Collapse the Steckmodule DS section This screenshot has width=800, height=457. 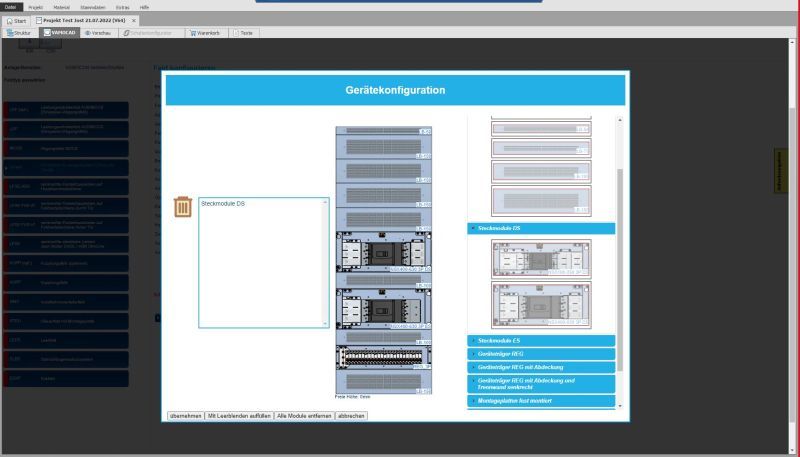click(541, 228)
